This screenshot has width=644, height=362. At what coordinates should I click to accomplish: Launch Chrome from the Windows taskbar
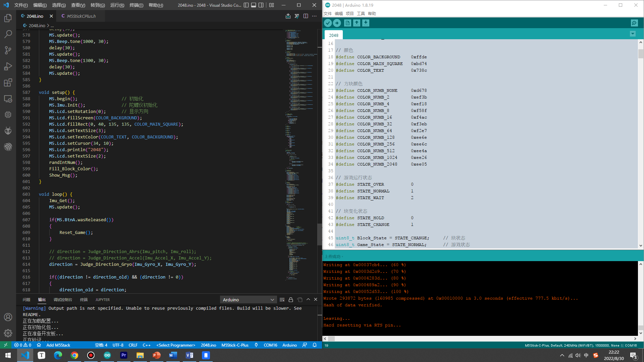(x=74, y=355)
